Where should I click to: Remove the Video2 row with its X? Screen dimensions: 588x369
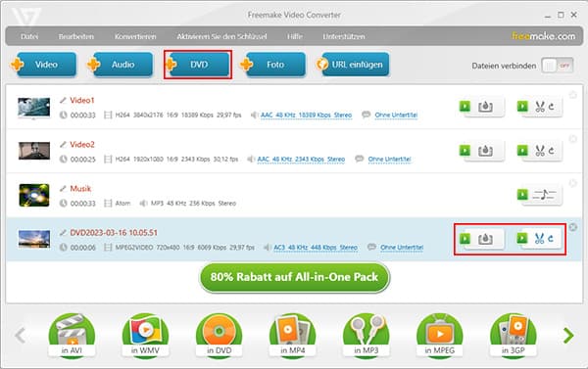[x=572, y=139]
